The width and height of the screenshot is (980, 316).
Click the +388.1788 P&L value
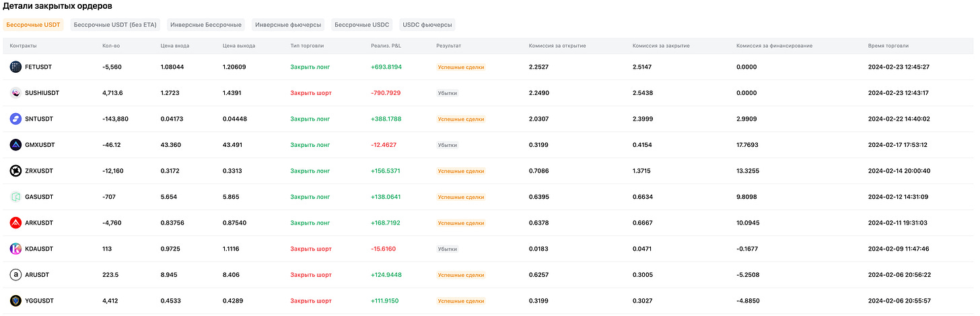click(x=386, y=119)
